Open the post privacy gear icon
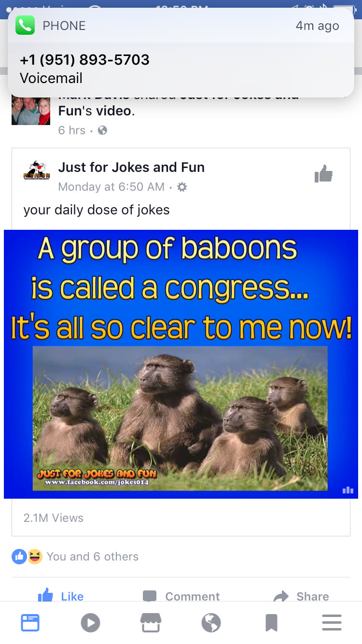The width and height of the screenshot is (362, 644). [182, 187]
